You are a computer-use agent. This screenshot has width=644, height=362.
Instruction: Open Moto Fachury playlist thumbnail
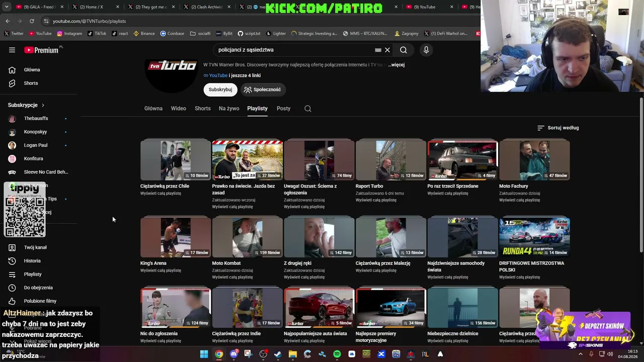pyautogui.click(x=534, y=160)
